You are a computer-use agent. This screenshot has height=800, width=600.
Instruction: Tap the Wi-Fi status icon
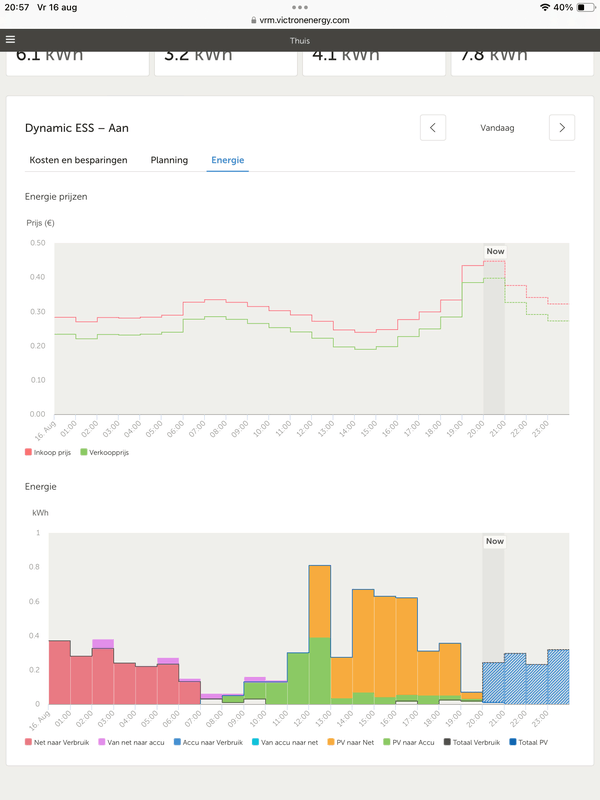tap(544, 7)
